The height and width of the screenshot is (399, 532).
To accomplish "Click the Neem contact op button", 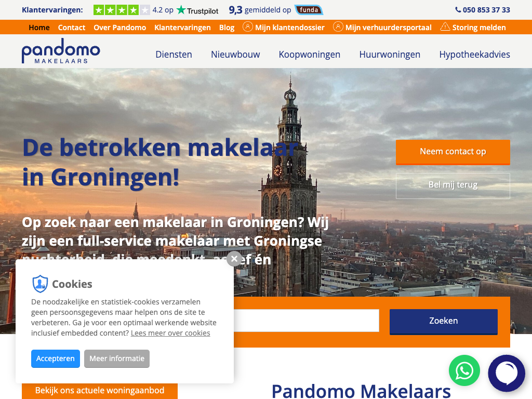I will pos(453,152).
